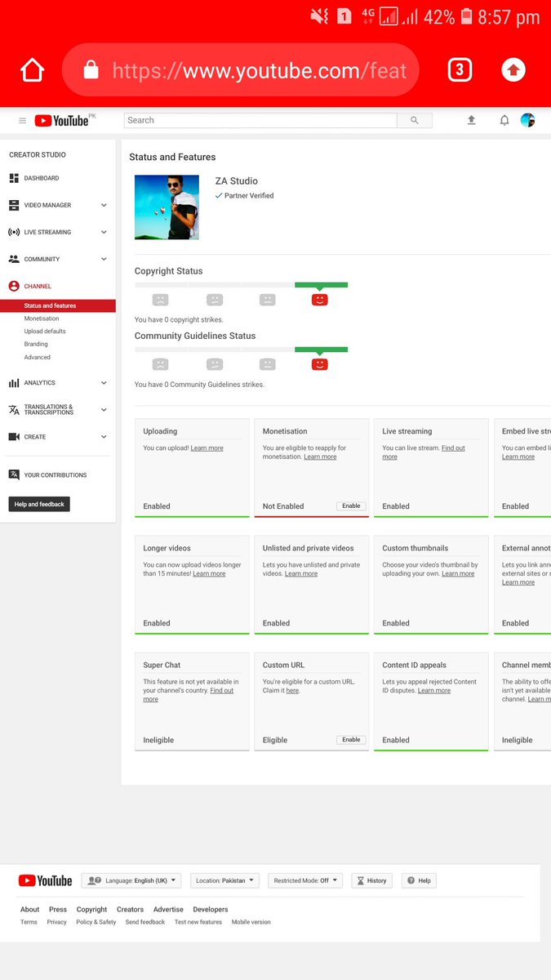Expand the Video Manager section
Viewport: 551px width, 980px height.
[104, 205]
